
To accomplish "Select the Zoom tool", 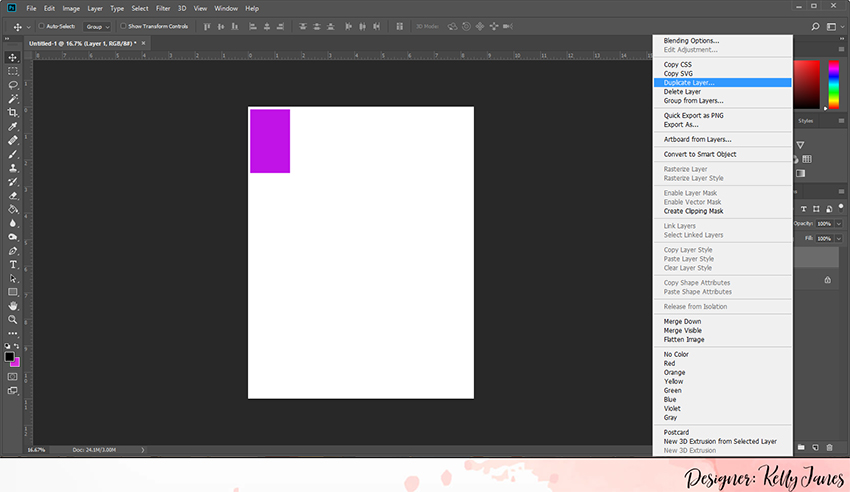I will pos(12,320).
